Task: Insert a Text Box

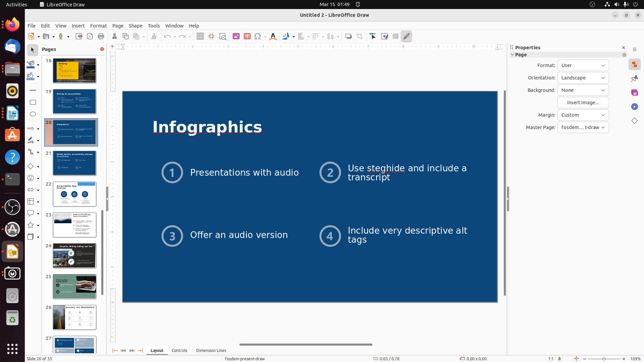Action: coord(247,36)
